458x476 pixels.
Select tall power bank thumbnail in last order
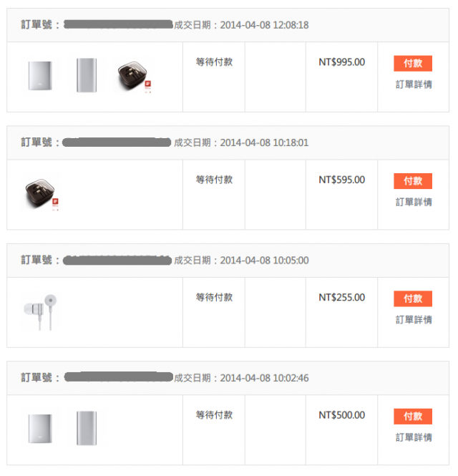tap(87, 428)
